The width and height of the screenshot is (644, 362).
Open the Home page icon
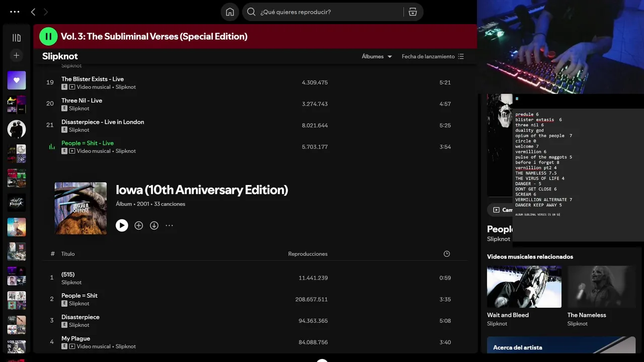230,12
